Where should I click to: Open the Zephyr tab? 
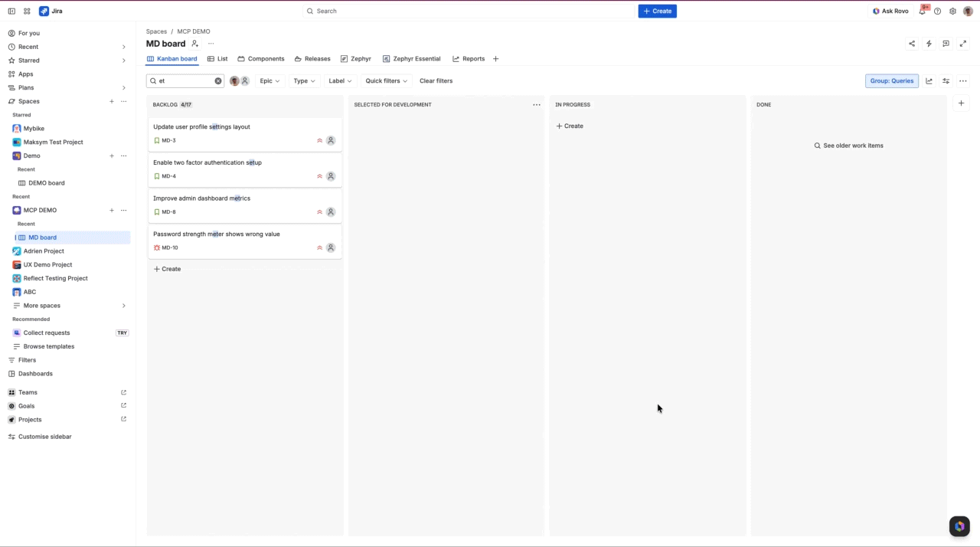(356, 59)
